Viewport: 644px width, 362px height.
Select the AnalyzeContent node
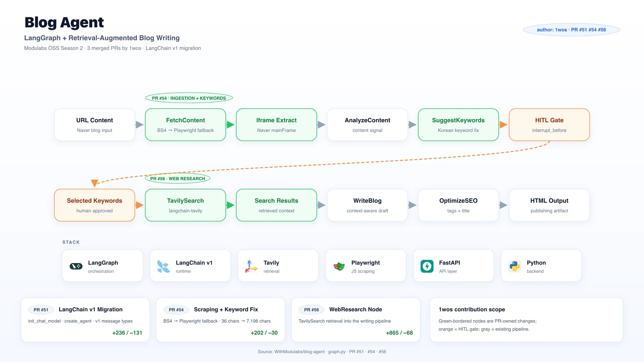pyautogui.click(x=367, y=125)
